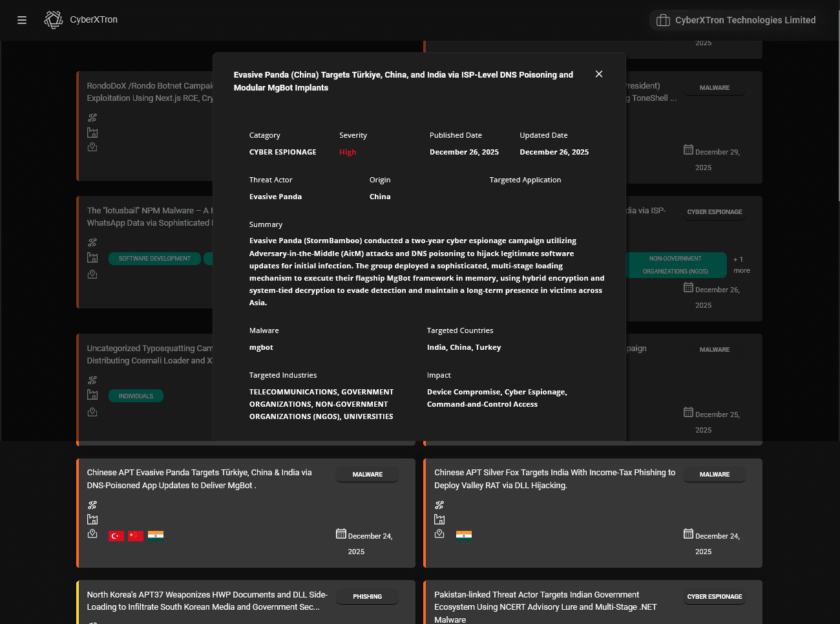
Task: Click the factory industries icon on the Silver Fox card
Action: [x=439, y=519]
